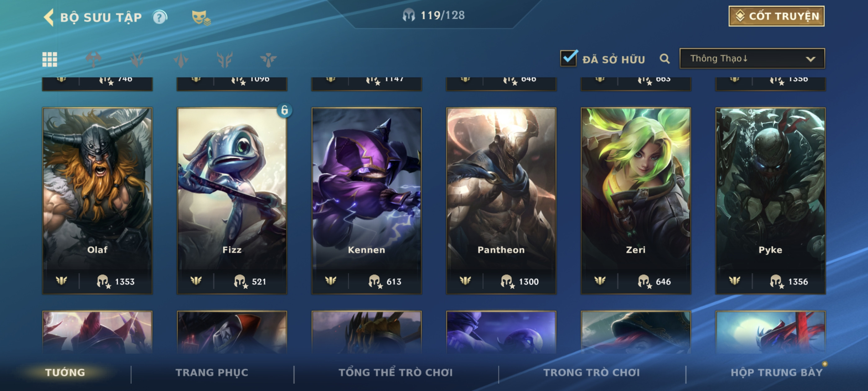Switch to the Tổng Thể Trò Chơi tab
Viewport: 868px width, 391px height.
[x=396, y=372]
